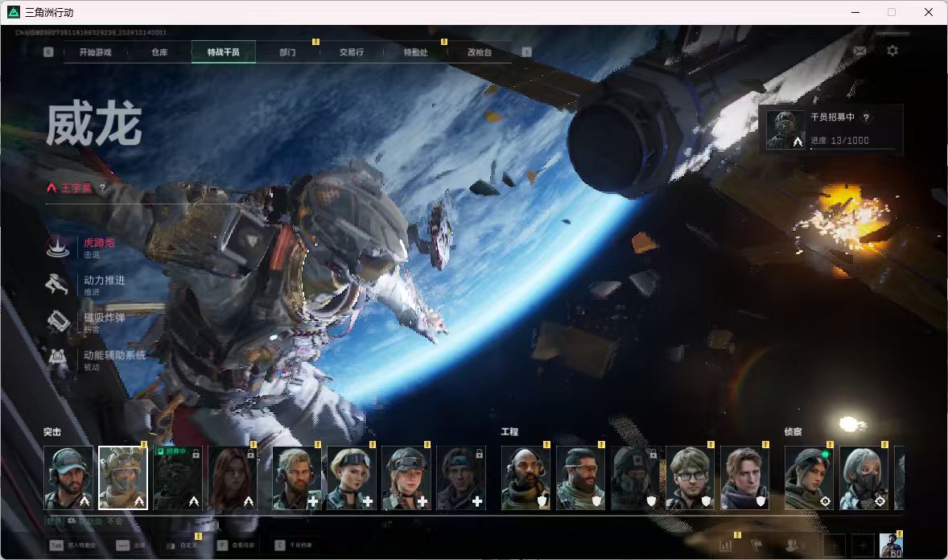This screenshot has width=948, height=560.
Task: Select the 动力推进 skill icon
Action: pos(57,284)
